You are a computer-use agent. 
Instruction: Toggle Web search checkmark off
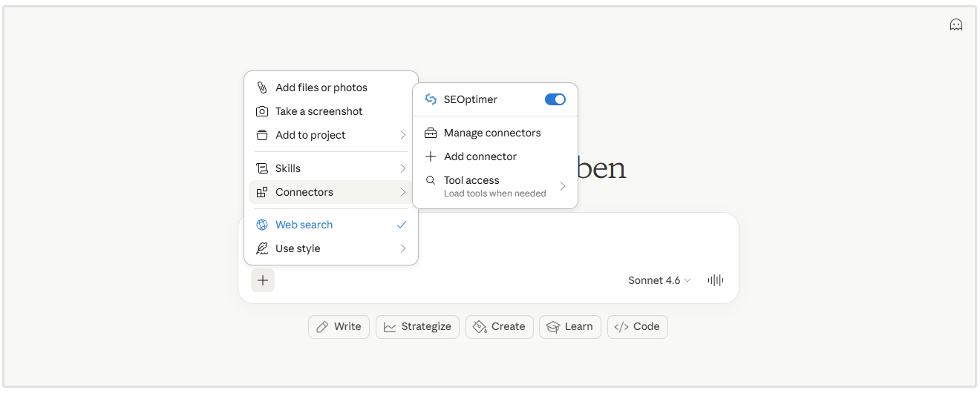click(402, 225)
